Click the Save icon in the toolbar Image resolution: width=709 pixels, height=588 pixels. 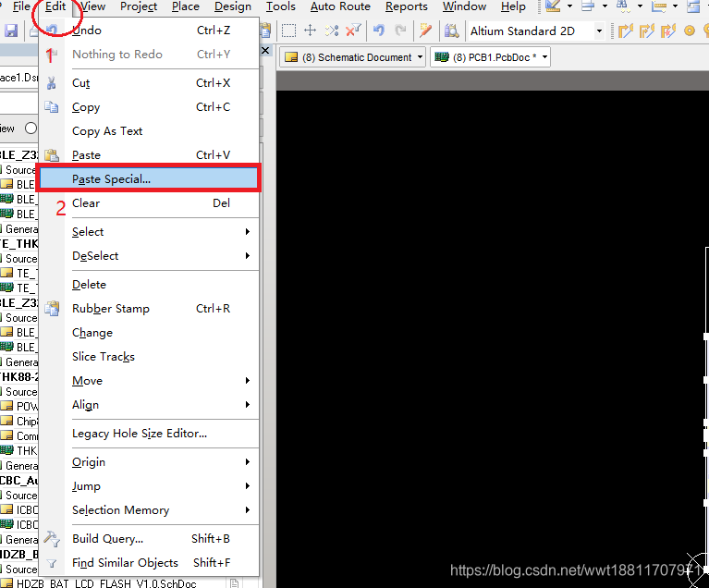coord(11,31)
